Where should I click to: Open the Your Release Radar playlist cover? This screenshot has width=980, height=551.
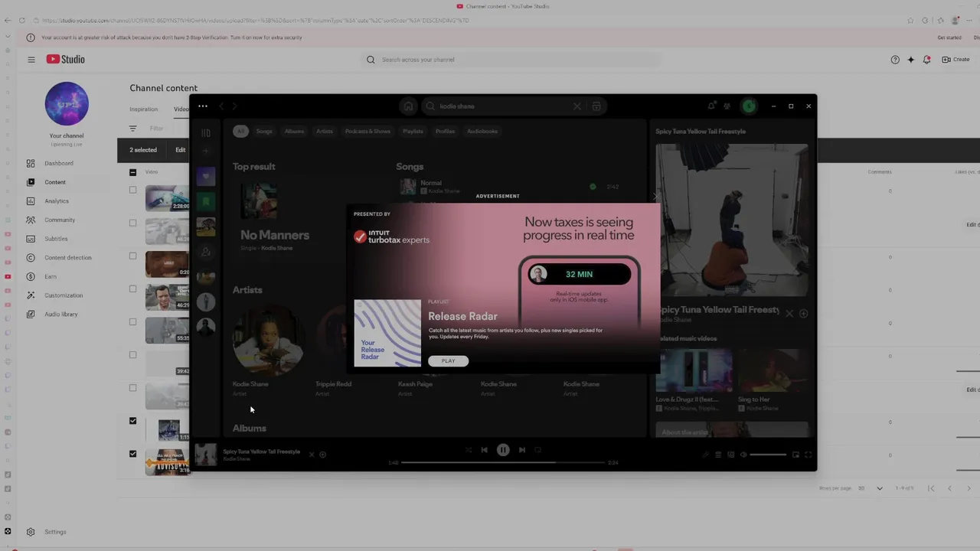(x=387, y=333)
